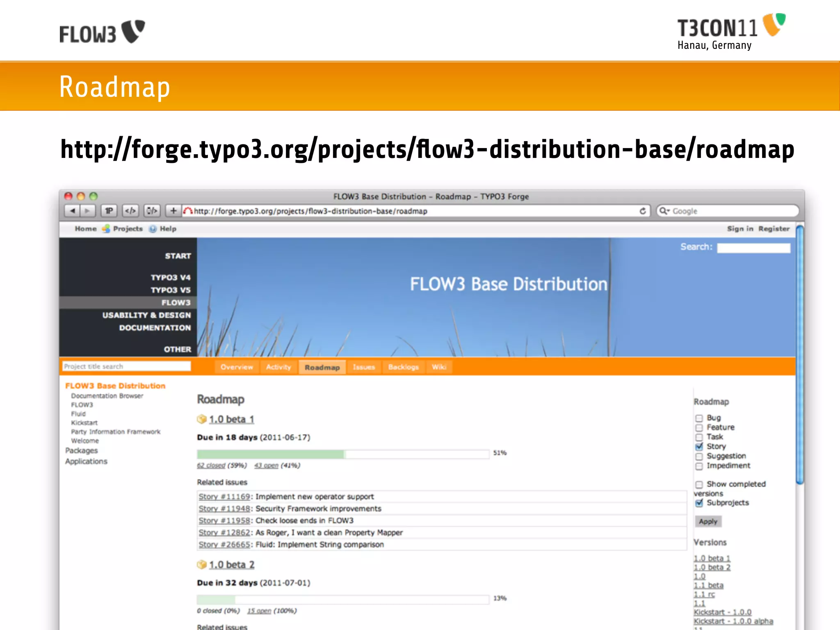Click the package icon beside 1.0 beta 2
This screenshot has height=630, width=840.
(201, 565)
